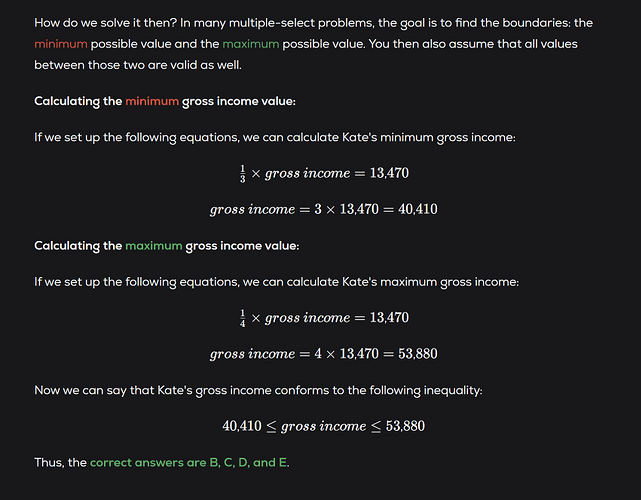The width and height of the screenshot is (641, 500).
Task: Click the text about Kate's minimum gross income
Action: coord(275,137)
